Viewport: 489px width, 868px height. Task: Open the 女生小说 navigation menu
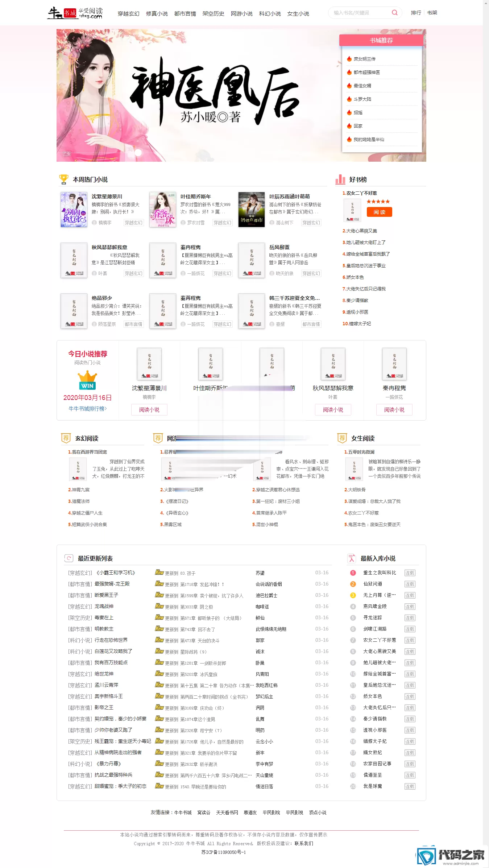pyautogui.click(x=298, y=14)
